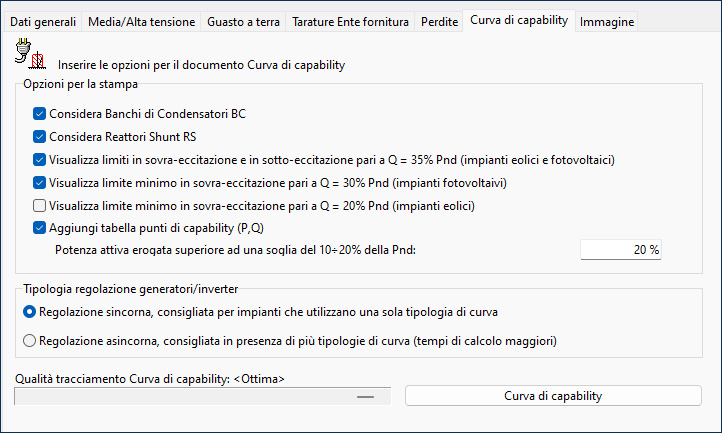Toggle the Q = 35% Pnd limits checkbox
The width and height of the screenshot is (722, 433).
coord(39,160)
